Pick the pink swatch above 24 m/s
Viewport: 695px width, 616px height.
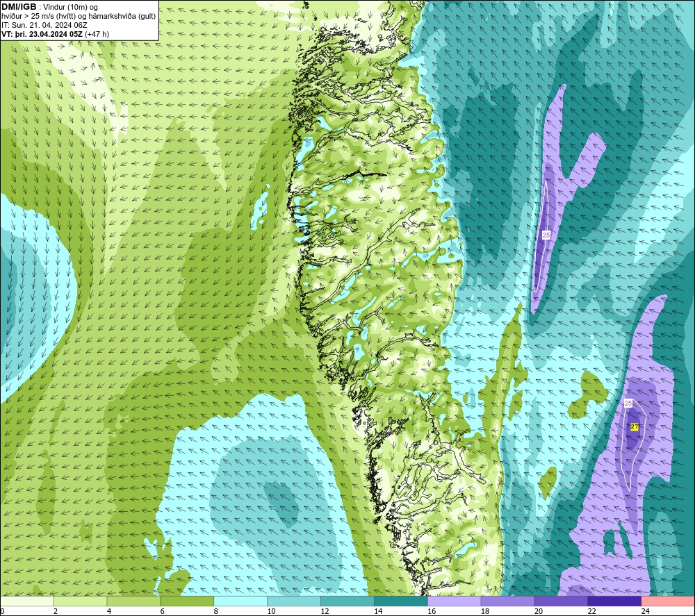click(668, 601)
